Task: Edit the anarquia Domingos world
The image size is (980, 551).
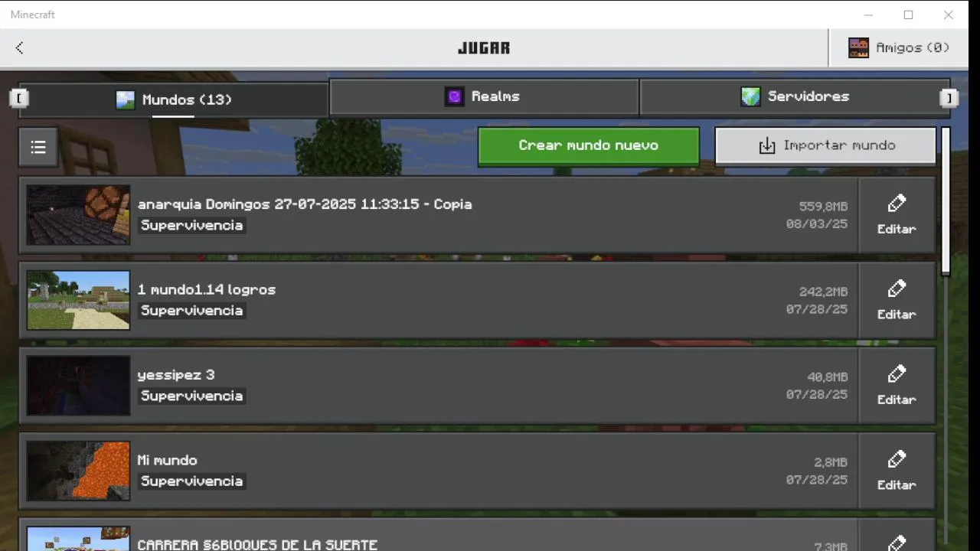Action: [897, 215]
